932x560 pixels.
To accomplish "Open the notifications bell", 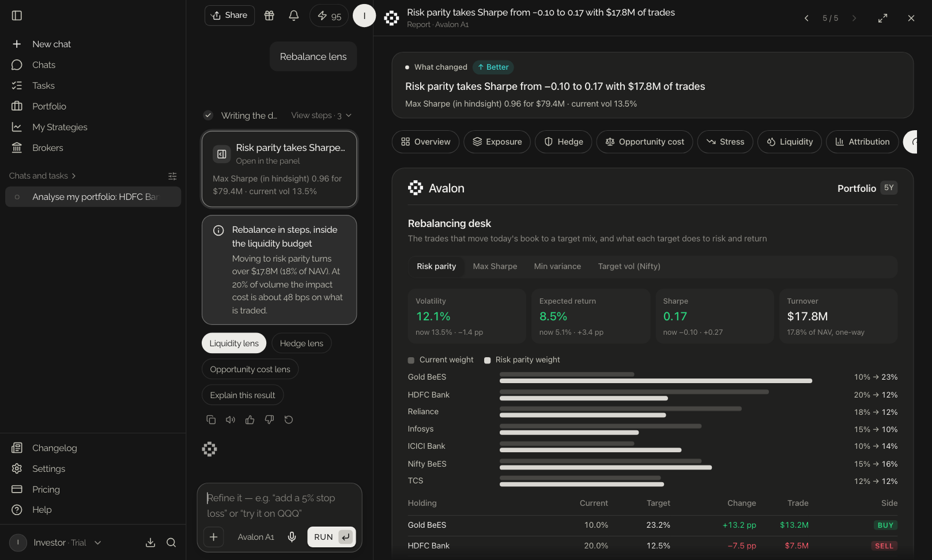I will point(294,16).
